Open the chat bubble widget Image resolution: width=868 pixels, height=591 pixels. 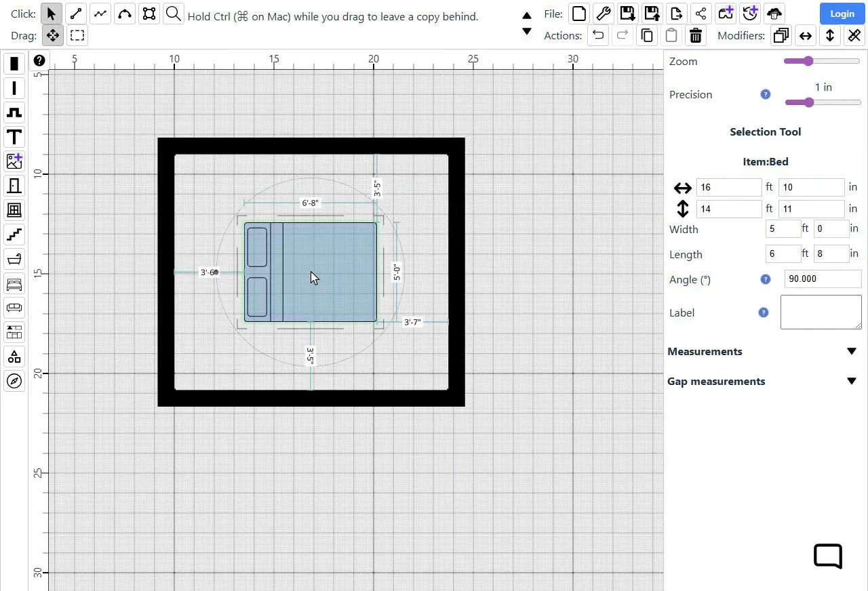pos(828,556)
